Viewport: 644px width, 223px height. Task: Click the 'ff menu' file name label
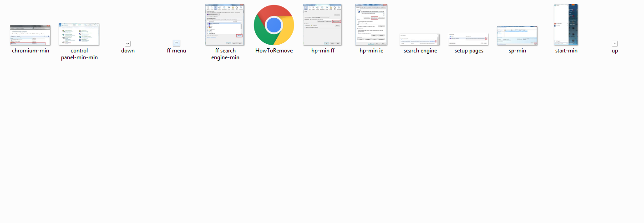[177, 51]
